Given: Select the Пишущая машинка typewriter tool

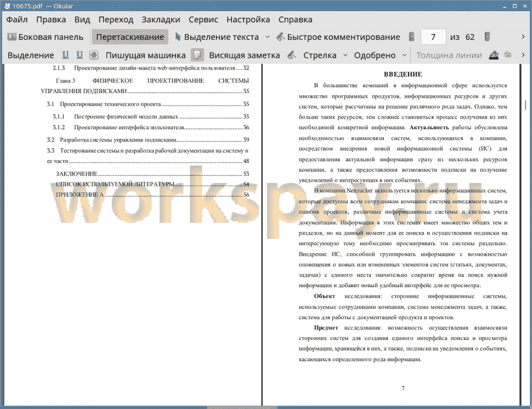Looking at the screenshot, I should (x=146, y=55).
